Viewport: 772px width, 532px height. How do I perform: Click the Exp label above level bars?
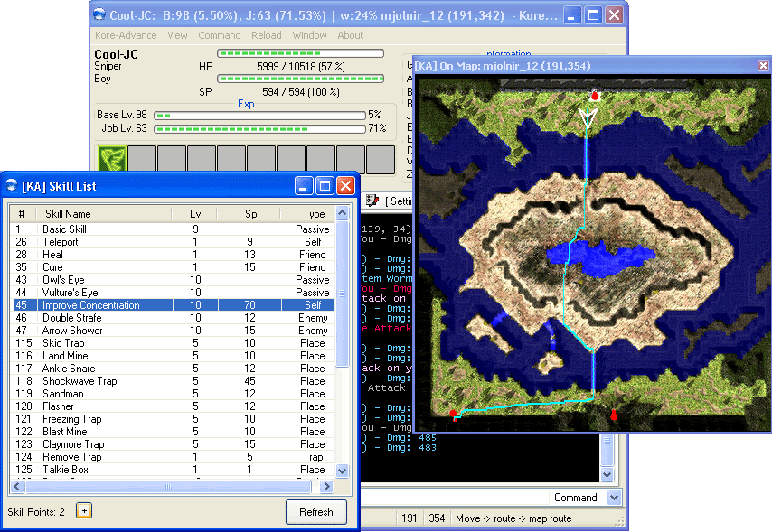[246, 104]
